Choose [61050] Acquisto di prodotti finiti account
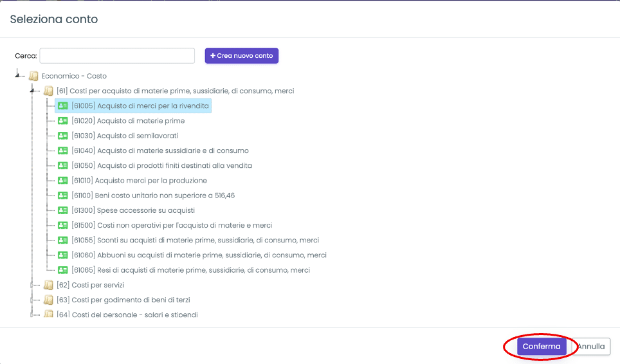Viewport: 620px width, 364px height. coord(161,165)
